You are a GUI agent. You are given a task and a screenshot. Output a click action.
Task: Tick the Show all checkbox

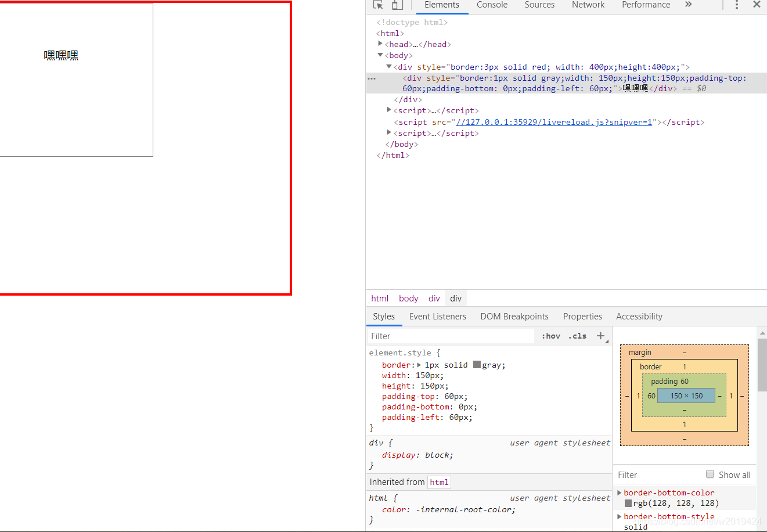710,474
